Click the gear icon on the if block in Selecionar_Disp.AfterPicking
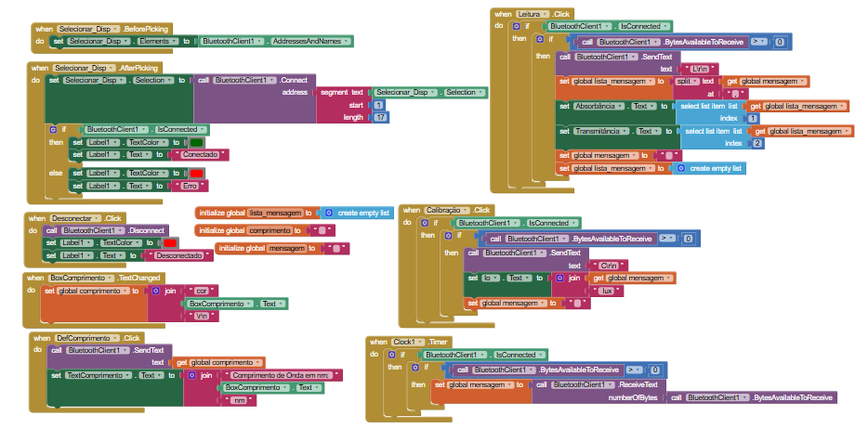868x428 pixels. [53, 129]
